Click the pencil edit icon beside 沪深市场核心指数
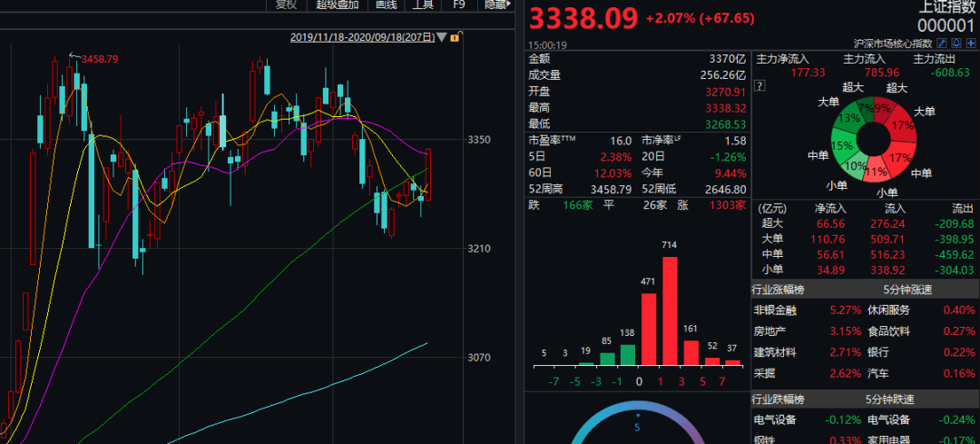Screen dimensions: 980x444 pos(943,44)
